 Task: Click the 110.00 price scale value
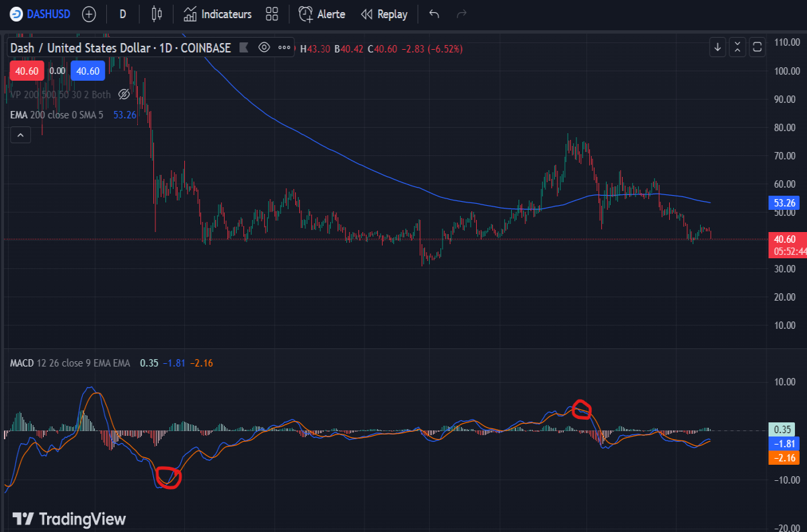tap(786, 42)
